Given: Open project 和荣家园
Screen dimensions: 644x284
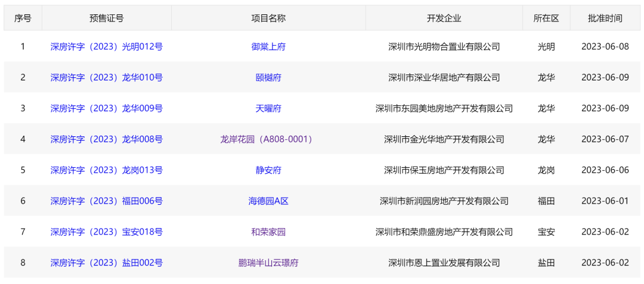Looking at the screenshot, I should point(268,232).
